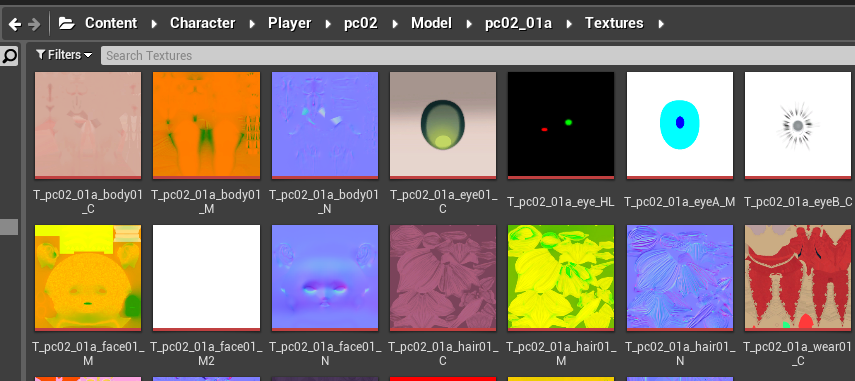The image size is (855, 381).
Task: Click the T_pc02_01a_face01_N file name
Action: pos(324,354)
